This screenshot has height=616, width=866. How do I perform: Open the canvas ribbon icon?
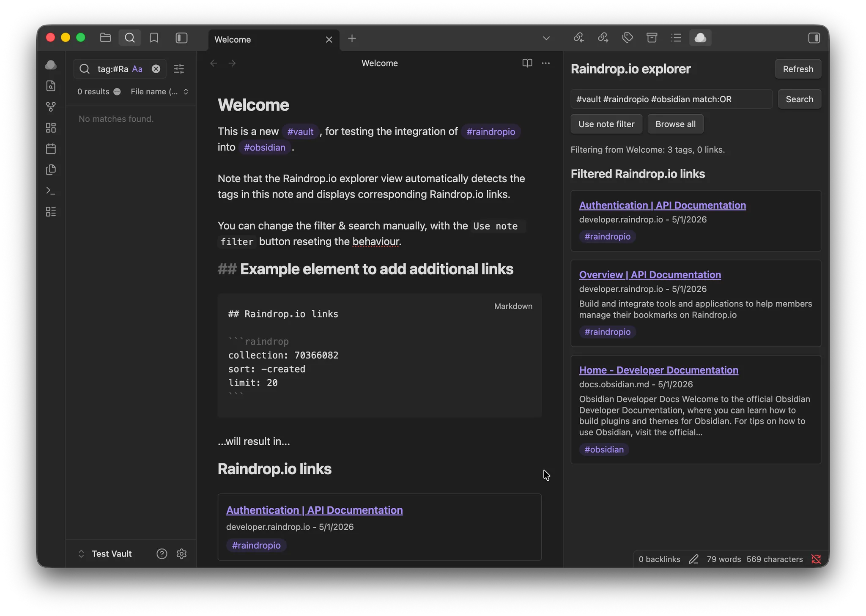coord(51,128)
